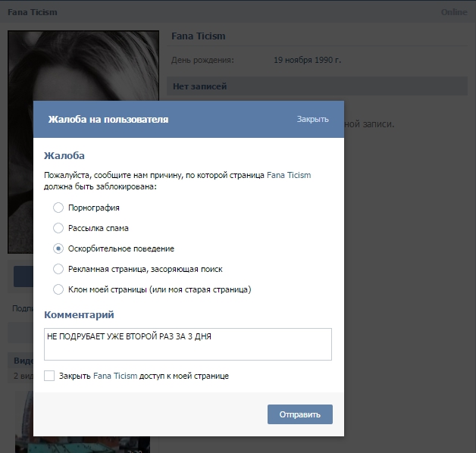Click into the Комментарий text area
The height and width of the screenshot is (453, 476).
coord(188,344)
